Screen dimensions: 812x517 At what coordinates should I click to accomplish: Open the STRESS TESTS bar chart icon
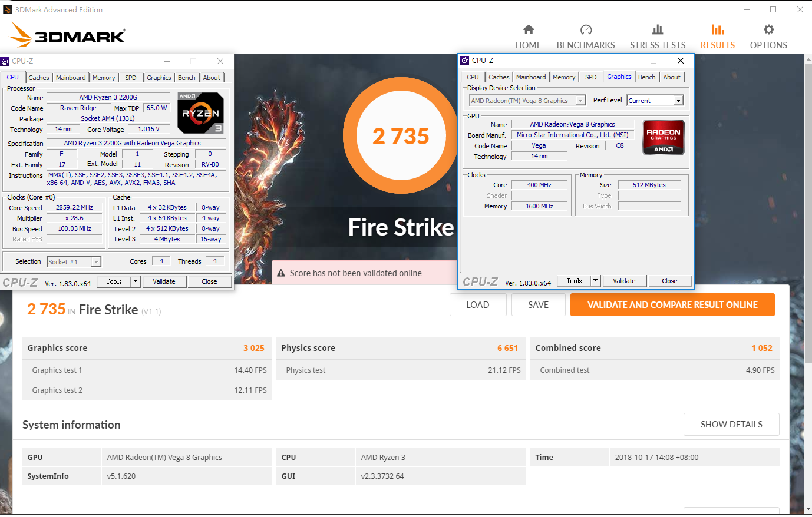(658, 29)
